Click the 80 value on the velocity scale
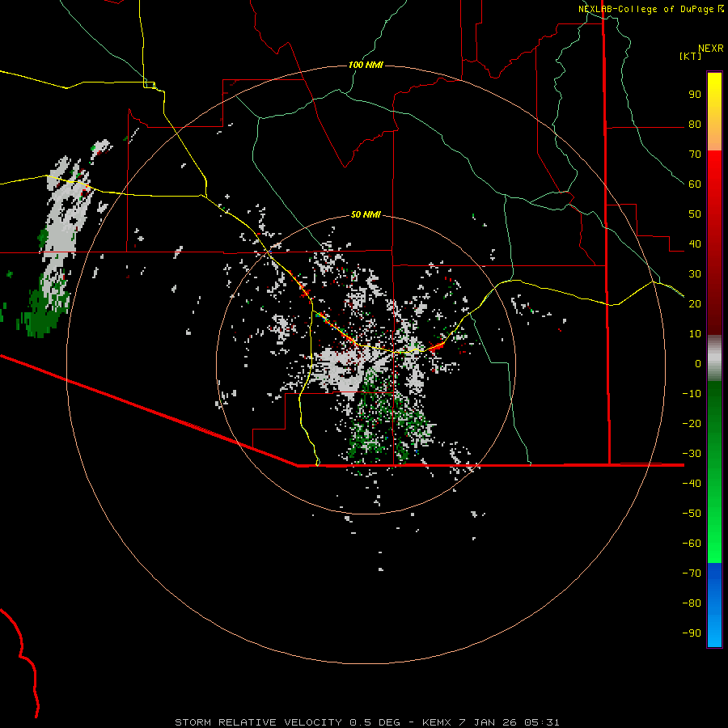Screen dimensions: 728x728 (695, 125)
